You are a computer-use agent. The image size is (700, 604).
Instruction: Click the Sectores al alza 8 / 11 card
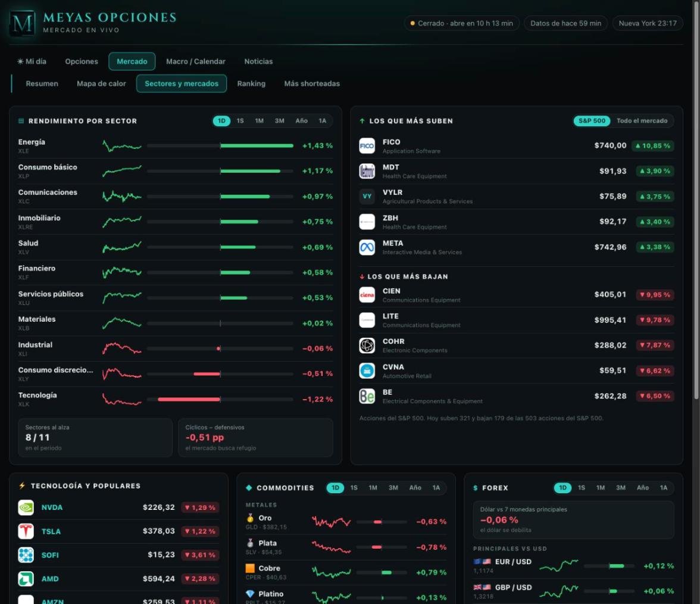[x=95, y=437]
